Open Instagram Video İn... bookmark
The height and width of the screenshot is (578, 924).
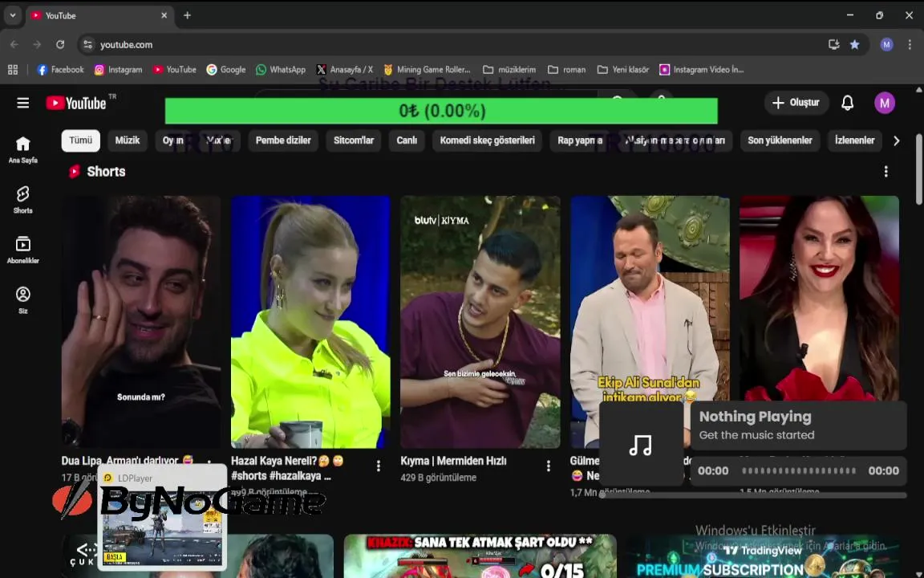701,70
